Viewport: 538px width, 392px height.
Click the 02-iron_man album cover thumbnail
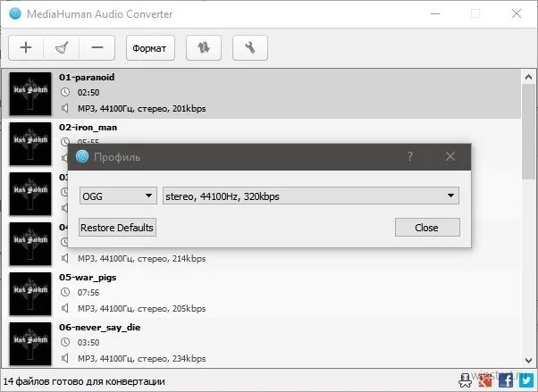tap(30, 144)
